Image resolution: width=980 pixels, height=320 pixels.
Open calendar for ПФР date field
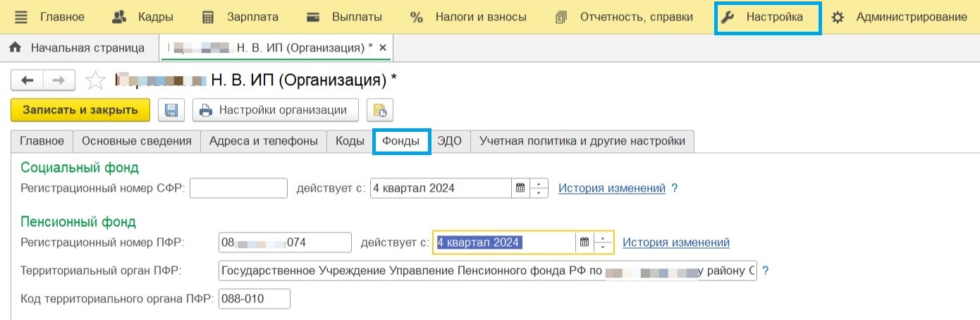coord(584,242)
